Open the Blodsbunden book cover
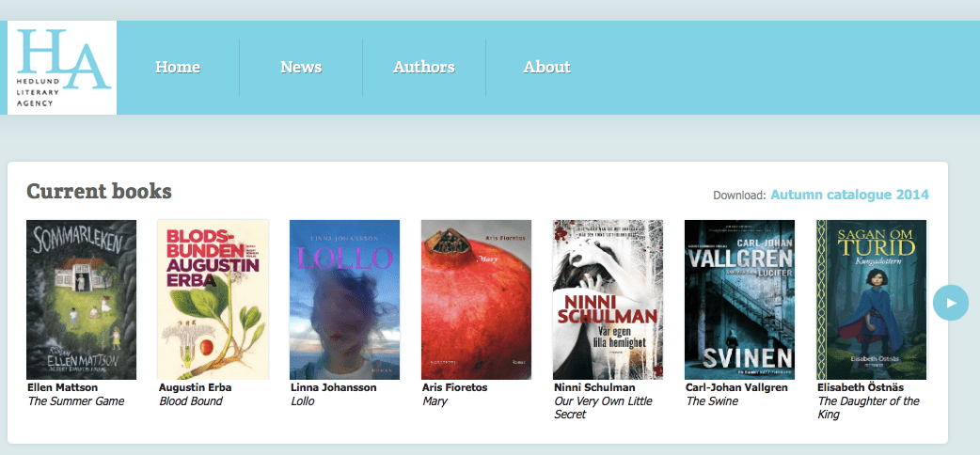The width and height of the screenshot is (980, 455). [213, 299]
